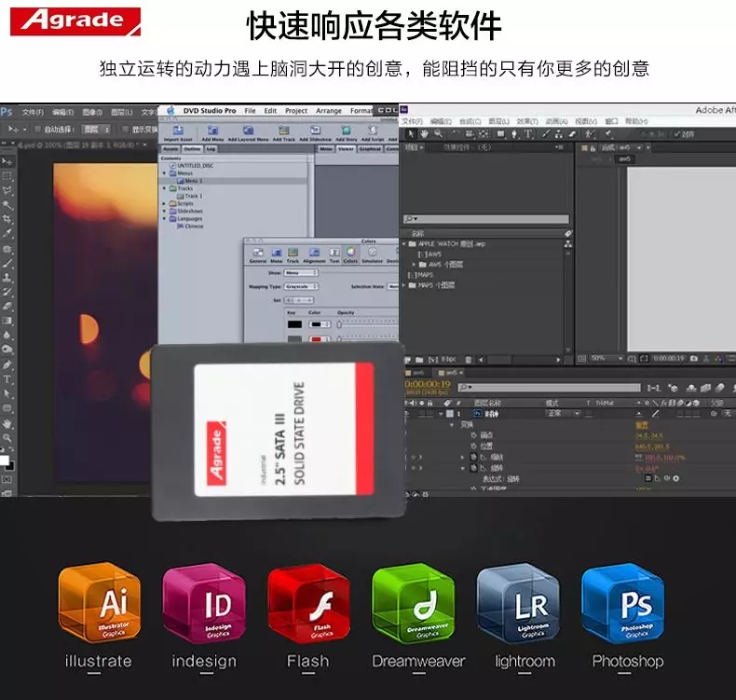The width and height of the screenshot is (736, 700).
Task: Expand the Scripts folder in the Outline tree
Action: [x=165, y=203]
